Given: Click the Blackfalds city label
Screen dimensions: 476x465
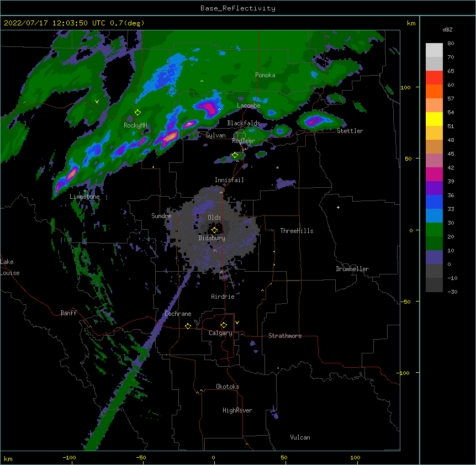Looking at the screenshot, I should 244,123.
